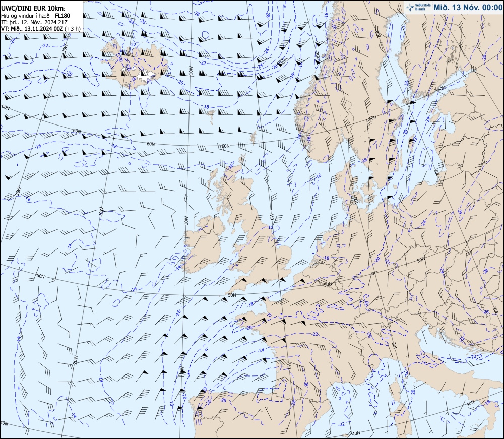Click the "UWC/DINI EUR 10km:" title text
504x439 pixels.
33,9
